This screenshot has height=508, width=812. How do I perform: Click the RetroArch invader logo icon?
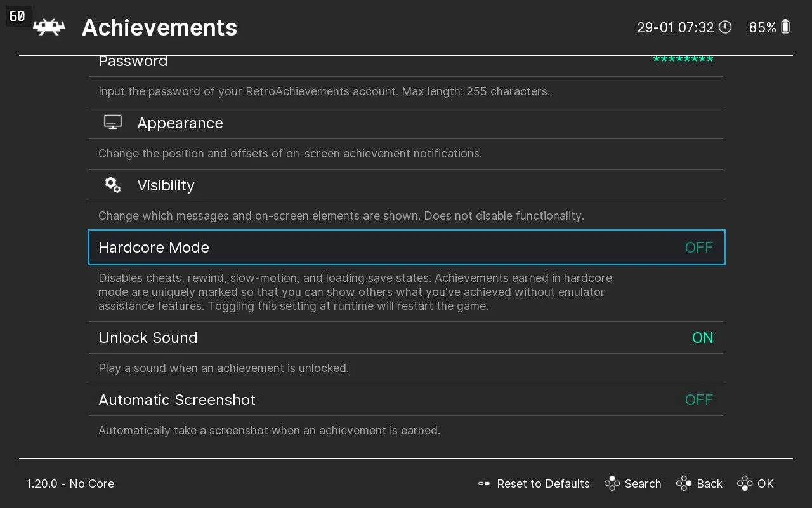(x=49, y=27)
